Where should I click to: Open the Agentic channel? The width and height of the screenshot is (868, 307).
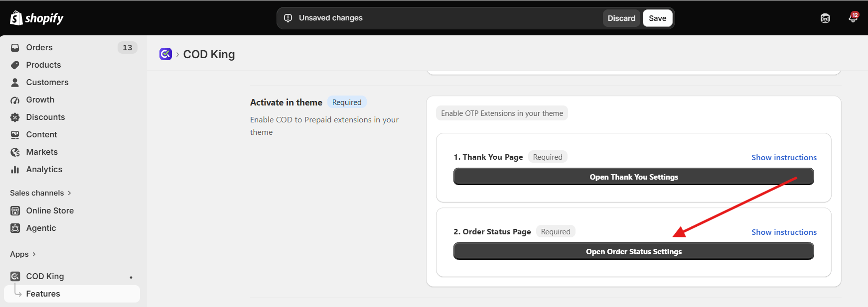41,228
